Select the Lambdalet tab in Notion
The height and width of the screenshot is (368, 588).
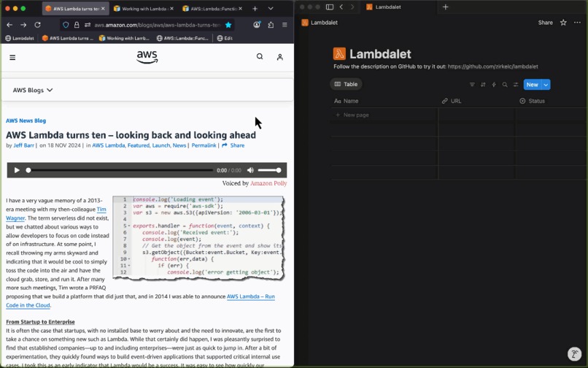click(x=398, y=7)
